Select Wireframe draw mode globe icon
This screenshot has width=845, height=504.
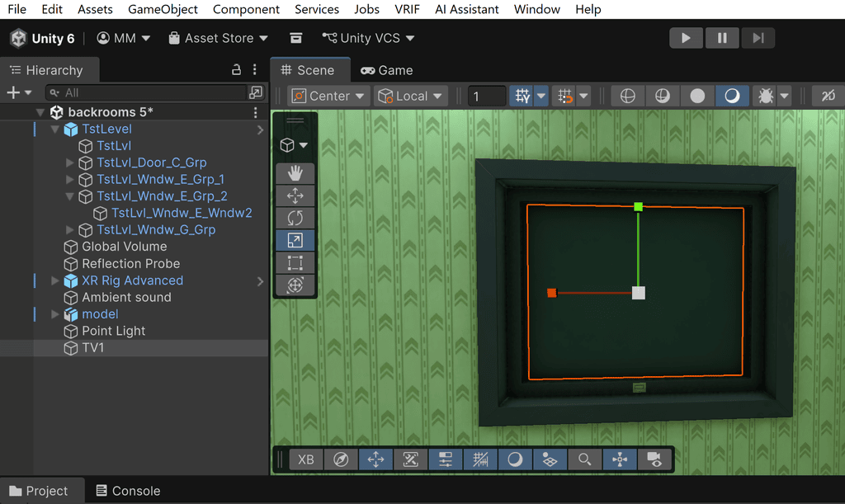point(627,97)
